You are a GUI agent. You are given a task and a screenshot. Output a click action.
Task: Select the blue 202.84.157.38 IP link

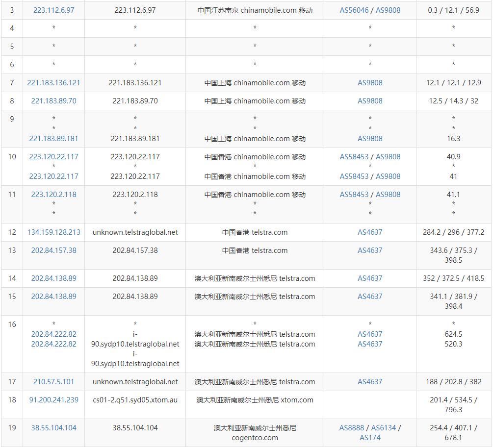click(54, 250)
